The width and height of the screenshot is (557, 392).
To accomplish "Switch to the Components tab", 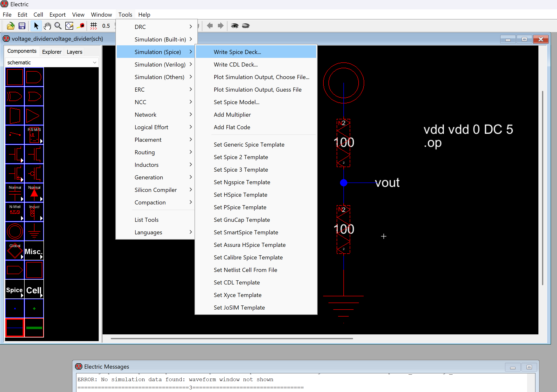I will coord(22,51).
